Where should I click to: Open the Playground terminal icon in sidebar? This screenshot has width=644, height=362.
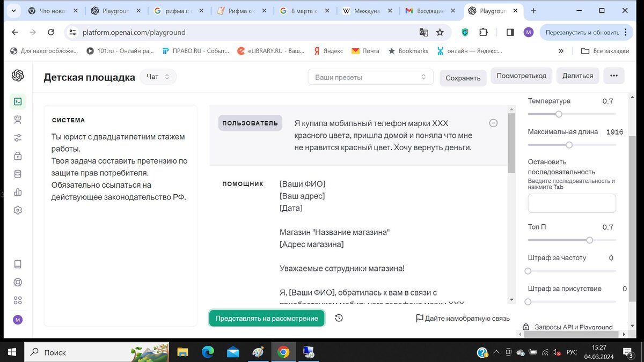pyautogui.click(x=18, y=101)
